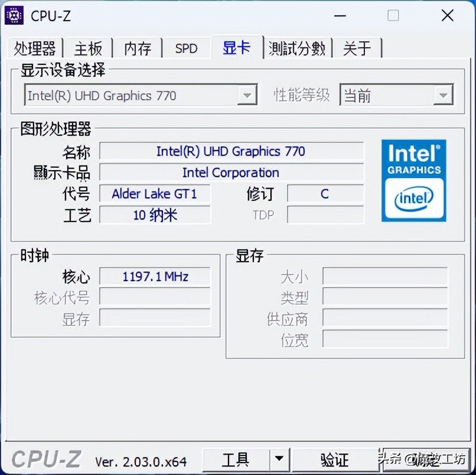Click the 验证 button
This screenshot has height=475, width=476.
[x=335, y=459]
